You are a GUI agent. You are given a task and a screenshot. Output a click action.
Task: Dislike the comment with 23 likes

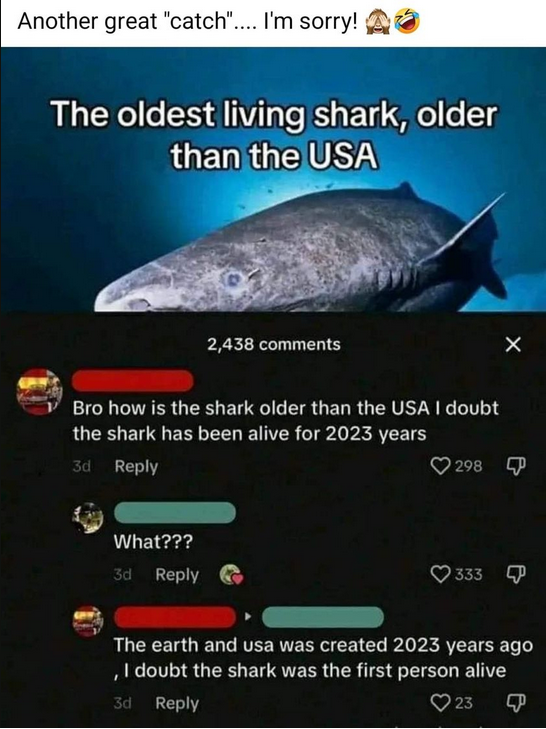[x=516, y=702]
